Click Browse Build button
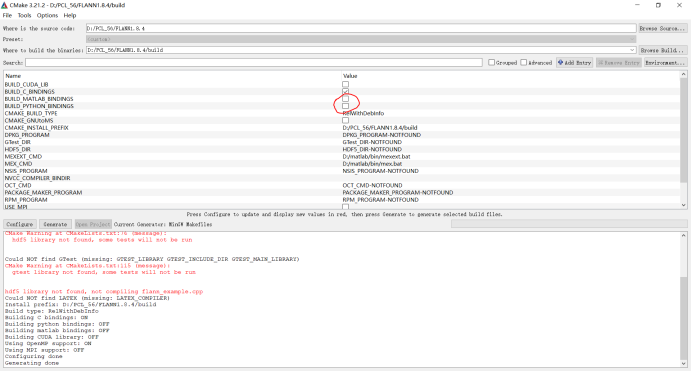Image resolution: width=692 pixels, height=371 pixels. pyautogui.click(x=662, y=50)
